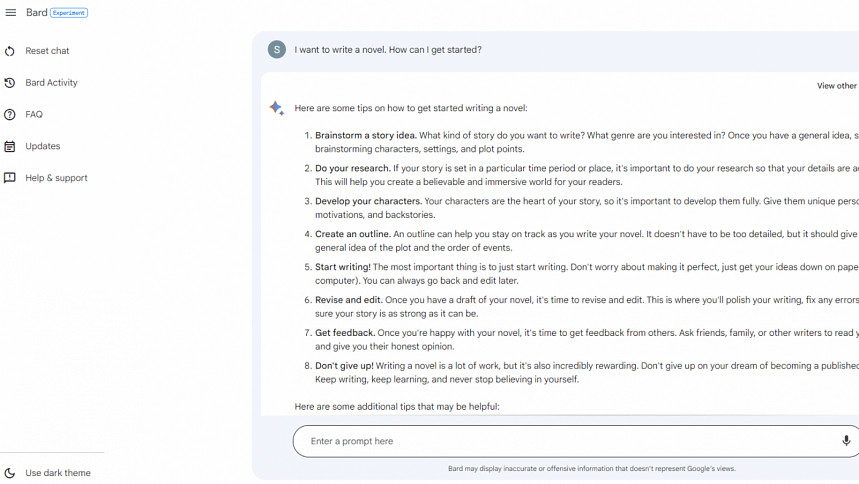Click the user avatar with letter S
The width and height of the screenshot is (859, 484).
[277, 50]
